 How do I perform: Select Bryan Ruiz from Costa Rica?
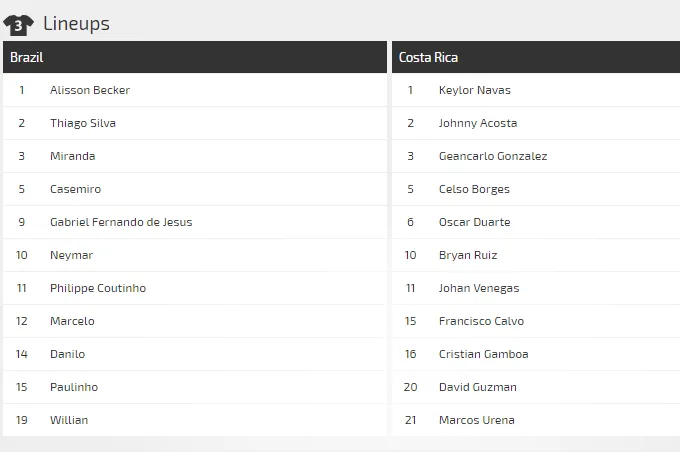click(468, 255)
